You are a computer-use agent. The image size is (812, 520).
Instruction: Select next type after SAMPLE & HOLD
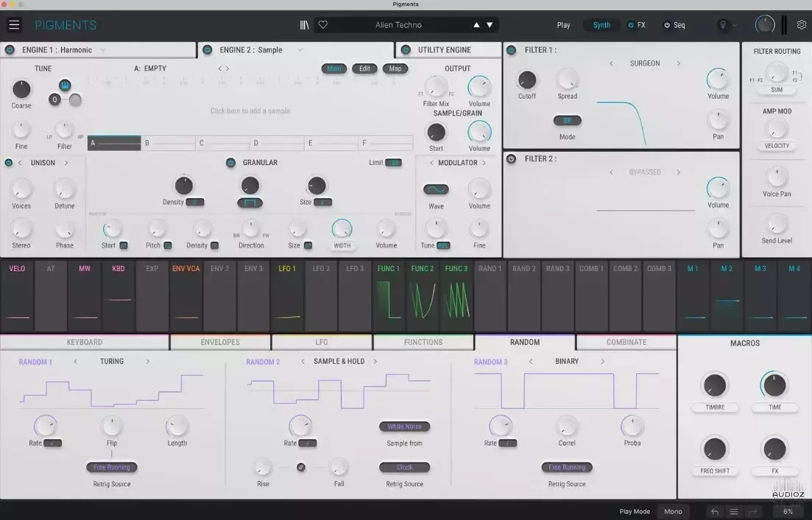click(375, 362)
